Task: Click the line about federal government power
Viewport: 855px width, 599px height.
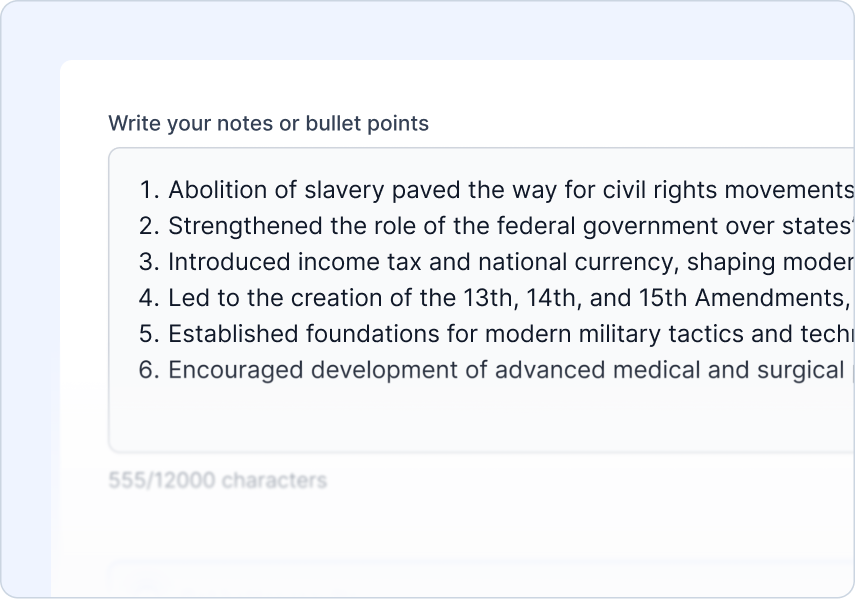Action: (x=400, y=225)
